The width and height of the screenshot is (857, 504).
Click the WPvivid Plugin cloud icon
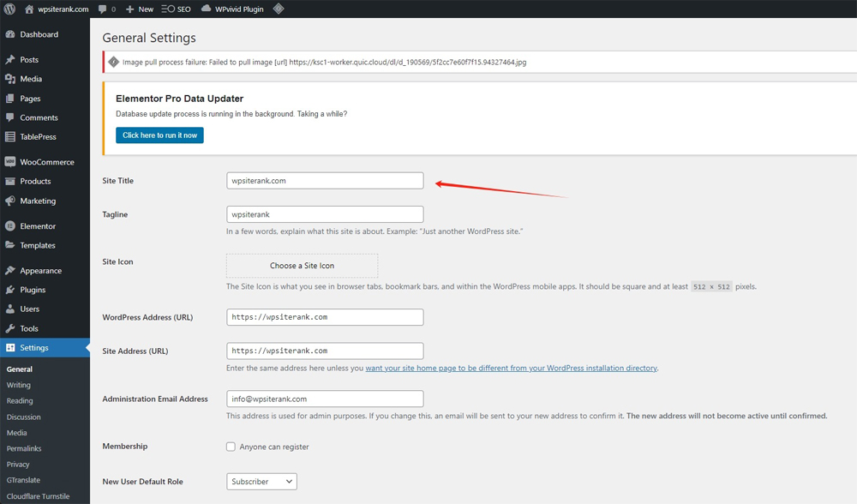pos(206,9)
